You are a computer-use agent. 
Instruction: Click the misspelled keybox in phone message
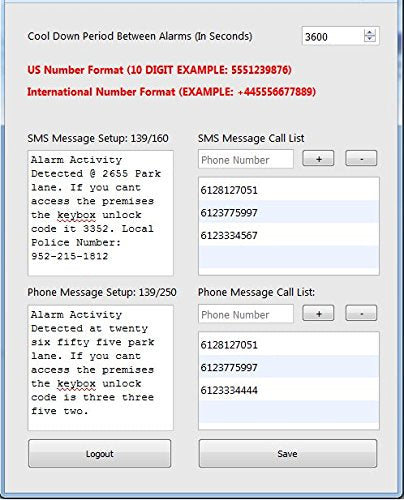pos(76,384)
